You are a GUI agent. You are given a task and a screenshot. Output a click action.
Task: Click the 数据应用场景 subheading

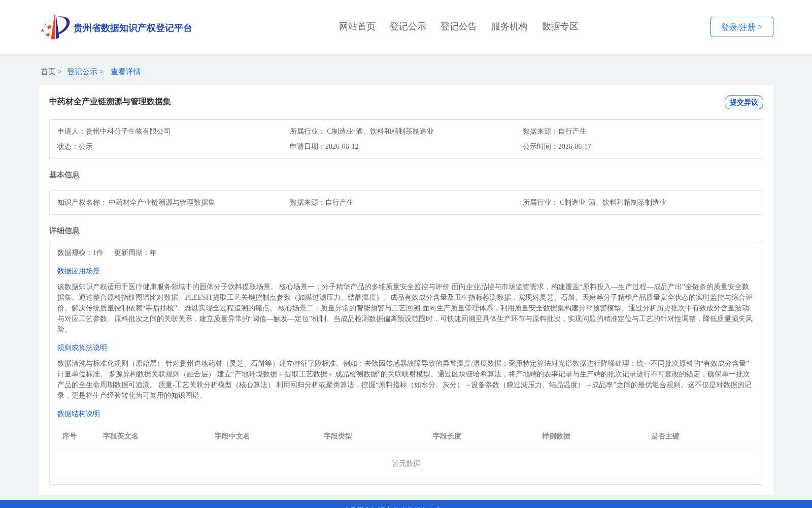click(x=79, y=271)
